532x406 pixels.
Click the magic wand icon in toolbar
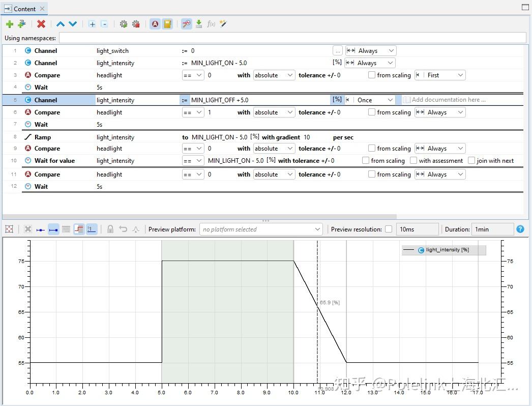223,24
